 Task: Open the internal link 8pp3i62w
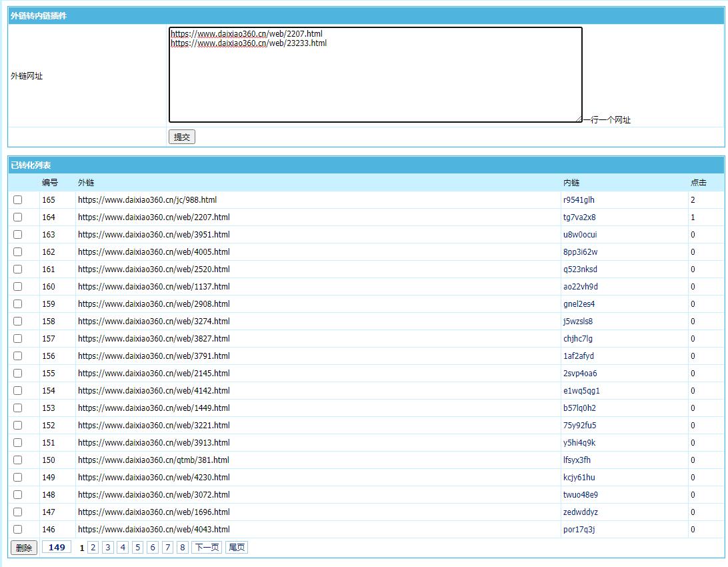coord(580,251)
